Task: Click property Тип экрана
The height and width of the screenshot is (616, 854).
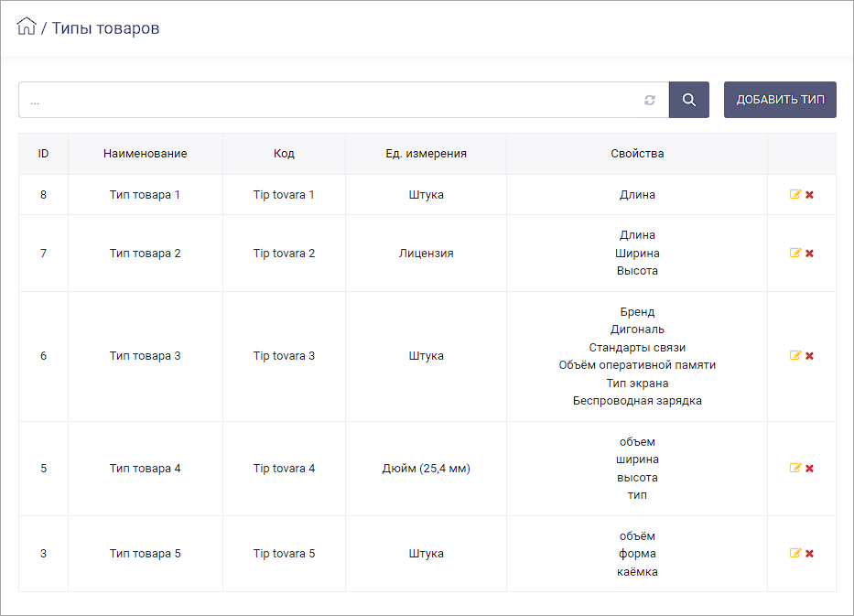Action: click(637, 383)
